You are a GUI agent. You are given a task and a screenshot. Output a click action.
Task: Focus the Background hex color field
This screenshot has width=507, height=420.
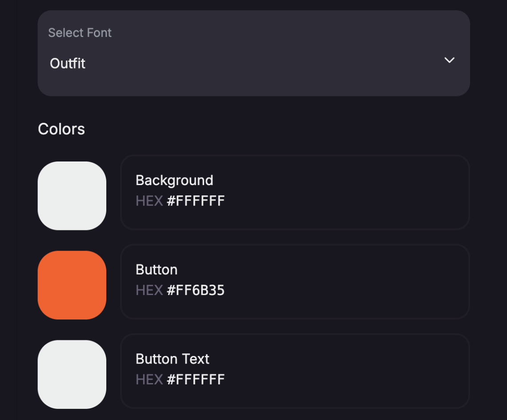(x=295, y=192)
